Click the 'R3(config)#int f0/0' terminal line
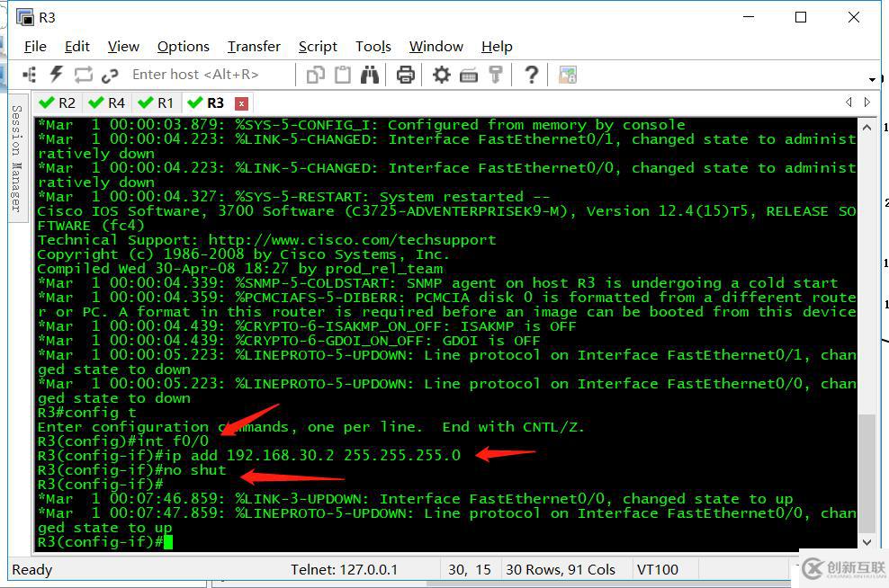The height and width of the screenshot is (588, 889). coord(123,441)
